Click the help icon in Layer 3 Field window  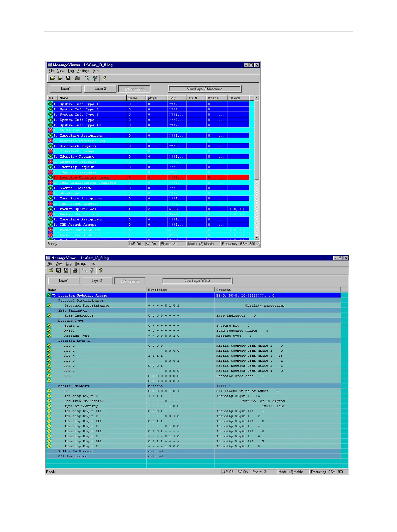pos(101,271)
